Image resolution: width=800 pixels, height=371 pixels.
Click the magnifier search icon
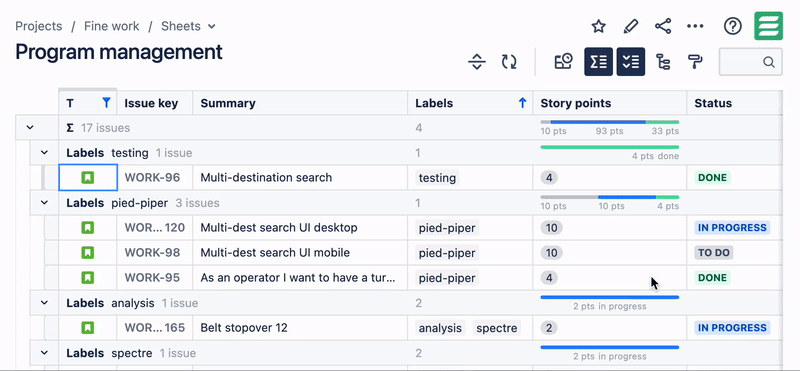pyautogui.click(x=769, y=62)
